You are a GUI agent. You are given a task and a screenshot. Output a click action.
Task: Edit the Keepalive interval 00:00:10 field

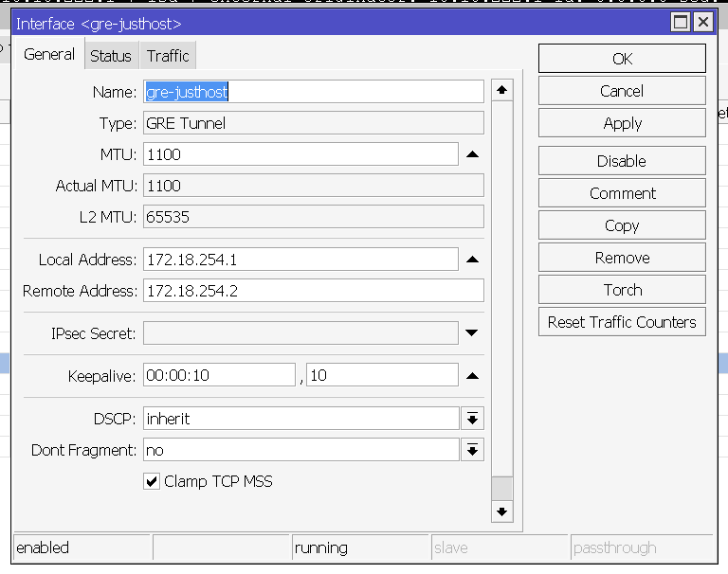click(219, 375)
